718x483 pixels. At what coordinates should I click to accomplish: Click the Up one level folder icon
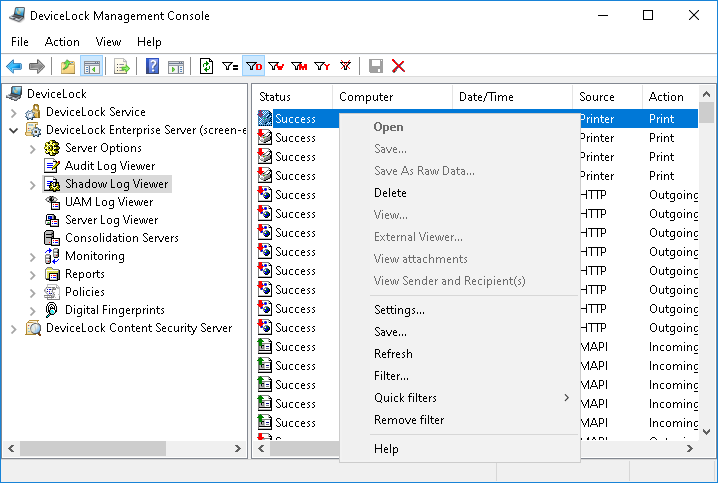click(67, 66)
